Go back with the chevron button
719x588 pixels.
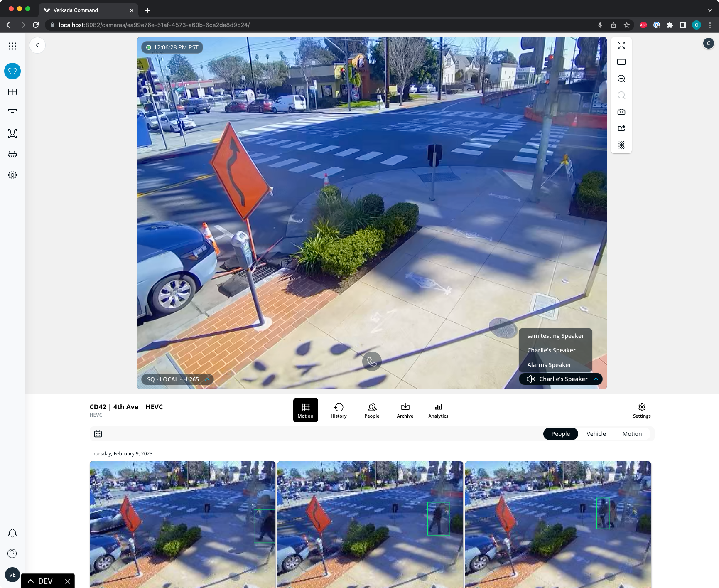[x=37, y=45]
